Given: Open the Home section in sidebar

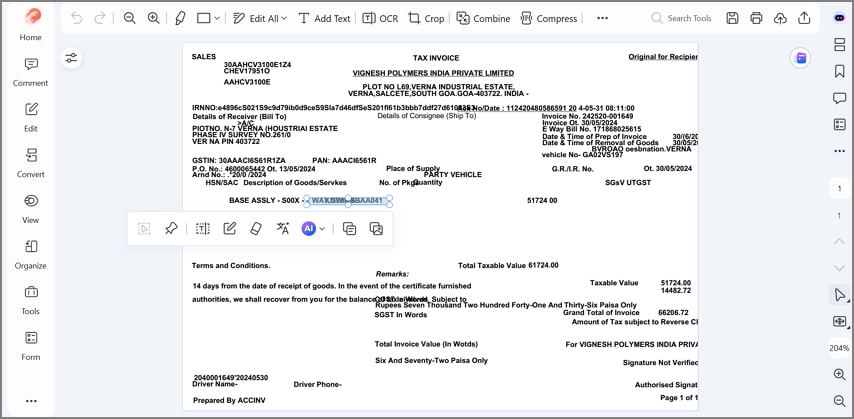Looking at the screenshot, I should (x=30, y=25).
